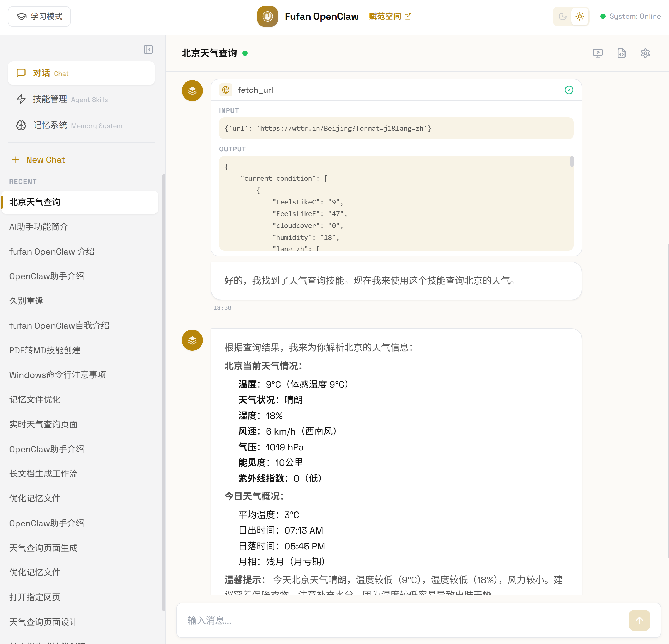Open the fufan OpenClaw自我介绍 conversation
Screen dimensions: 669x644
[80, 325]
